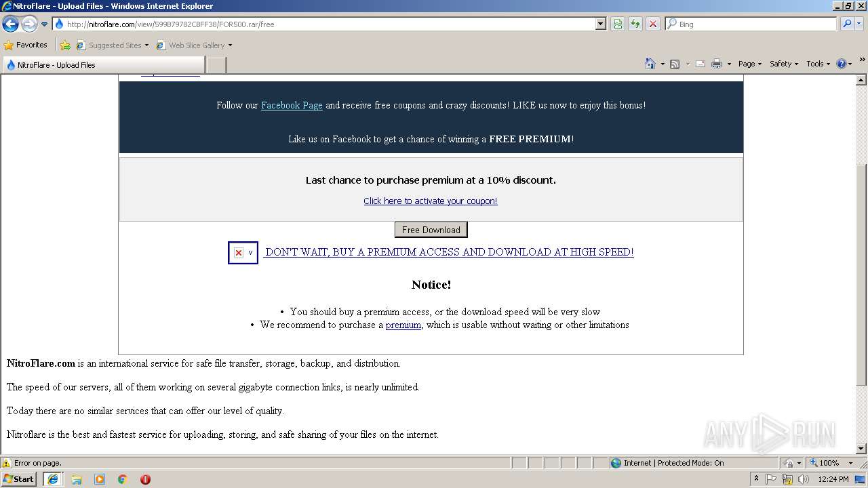The width and height of the screenshot is (868, 488).
Task: Click the RSS feeds icon
Action: pyautogui.click(x=675, y=64)
